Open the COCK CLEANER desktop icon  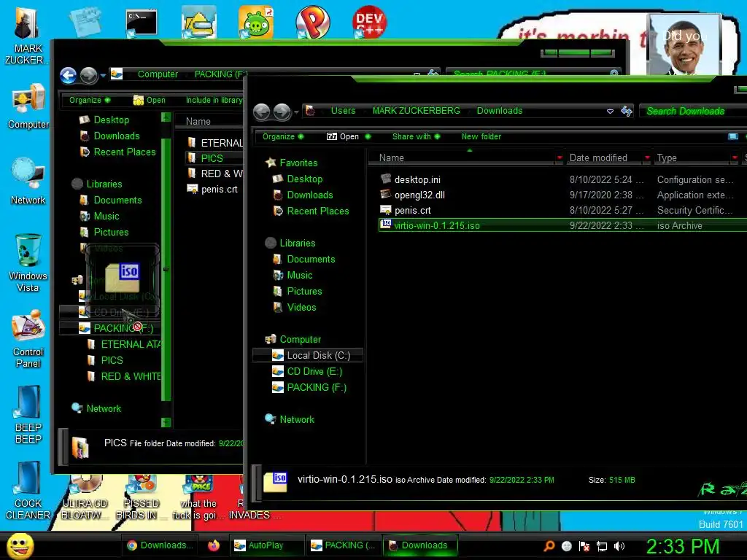[28, 491]
